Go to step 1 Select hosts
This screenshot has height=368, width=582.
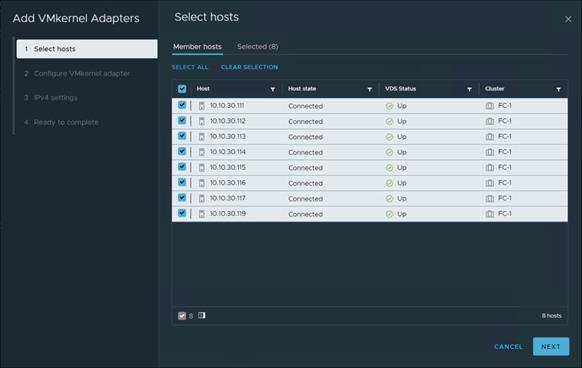(x=87, y=49)
